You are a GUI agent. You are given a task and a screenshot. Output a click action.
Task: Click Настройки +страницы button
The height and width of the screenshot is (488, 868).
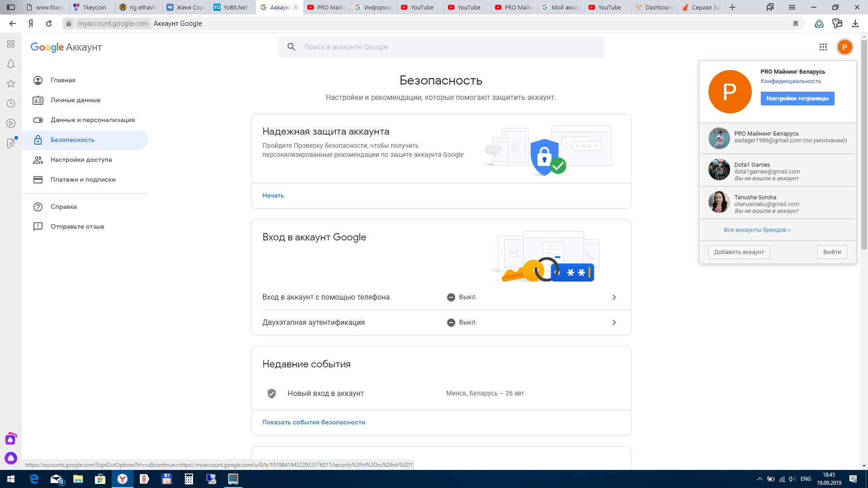click(797, 99)
